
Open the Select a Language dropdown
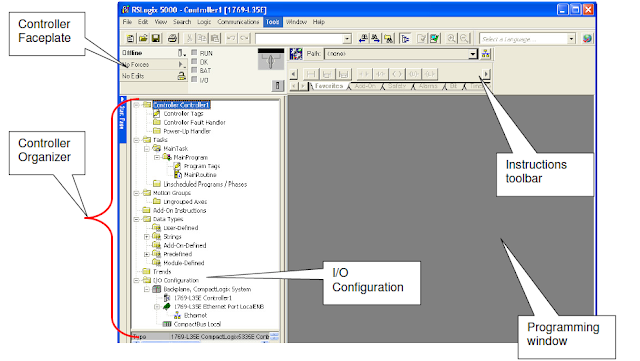571,39
